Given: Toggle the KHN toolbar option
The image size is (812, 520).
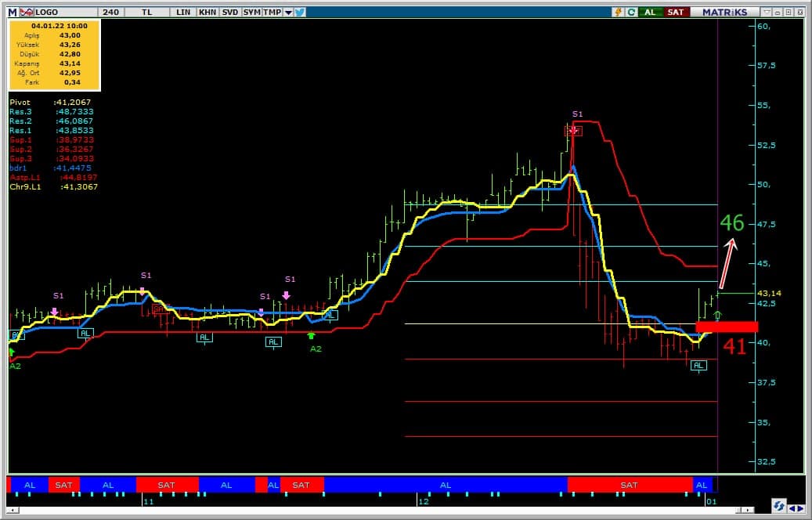Looking at the screenshot, I should (x=208, y=12).
